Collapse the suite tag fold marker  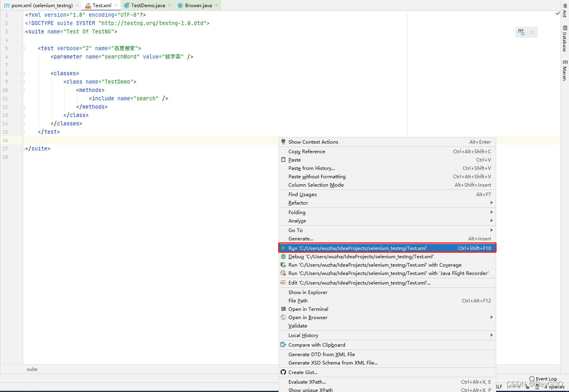click(x=23, y=32)
